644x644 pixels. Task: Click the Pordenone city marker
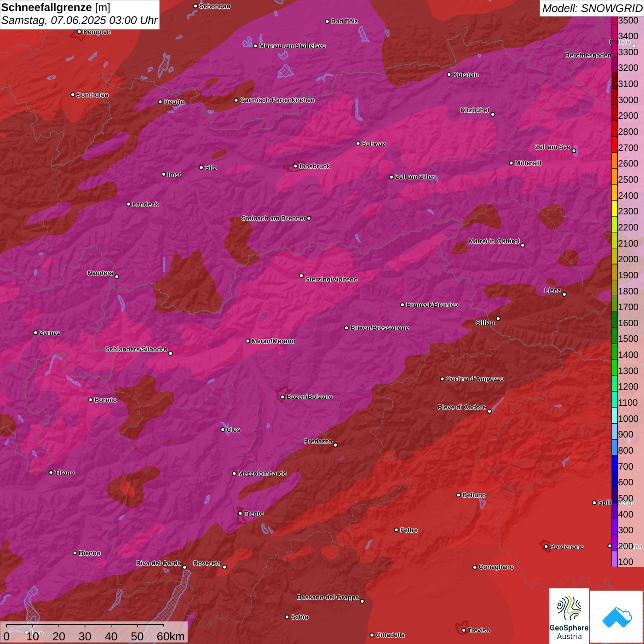click(x=546, y=546)
